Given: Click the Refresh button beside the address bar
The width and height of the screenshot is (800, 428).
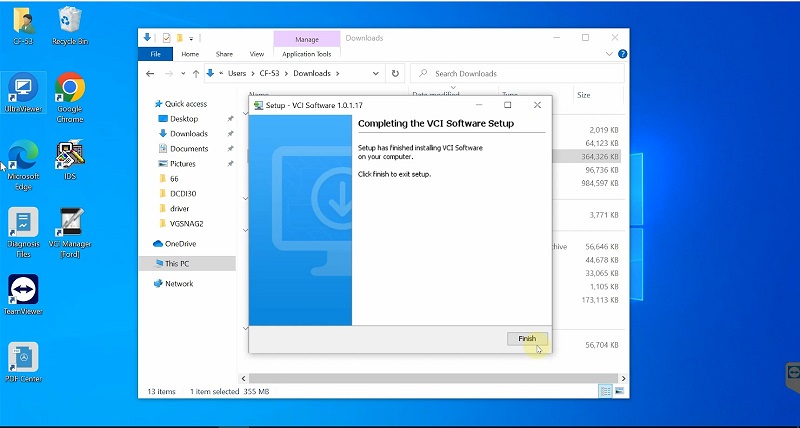Looking at the screenshot, I should pos(396,73).
